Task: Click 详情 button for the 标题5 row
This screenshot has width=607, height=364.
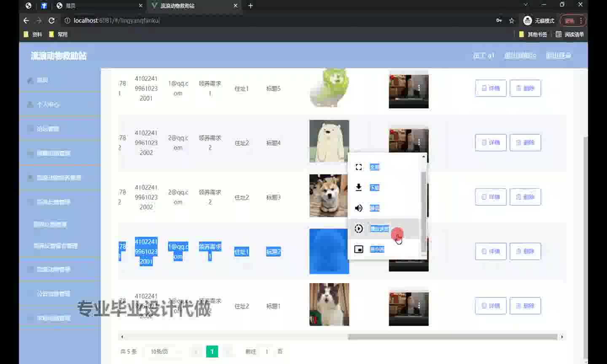Action: 491,88
